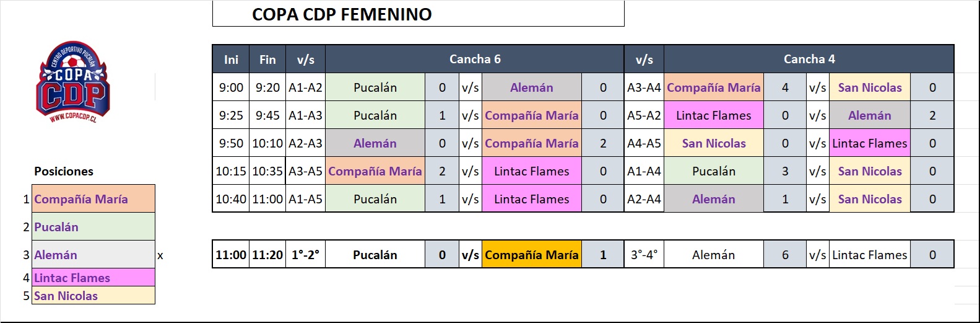The height and width of the screenshot is (323, 980).
Task: Click the Cancha 6 header cell
Action: (475, 59)
